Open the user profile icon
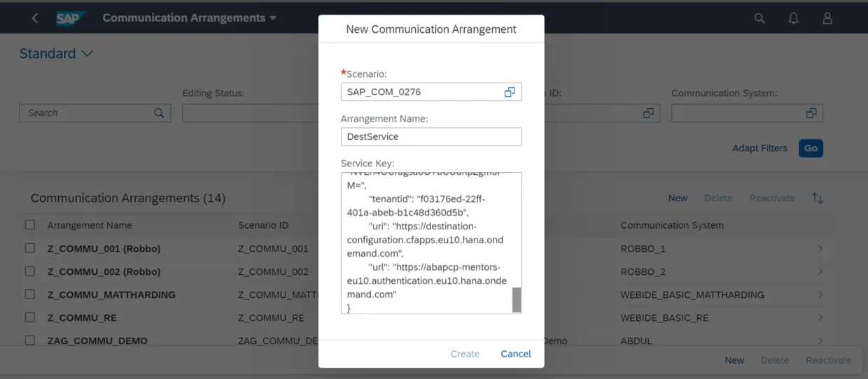The image size is (868, 379). point(827,18)
